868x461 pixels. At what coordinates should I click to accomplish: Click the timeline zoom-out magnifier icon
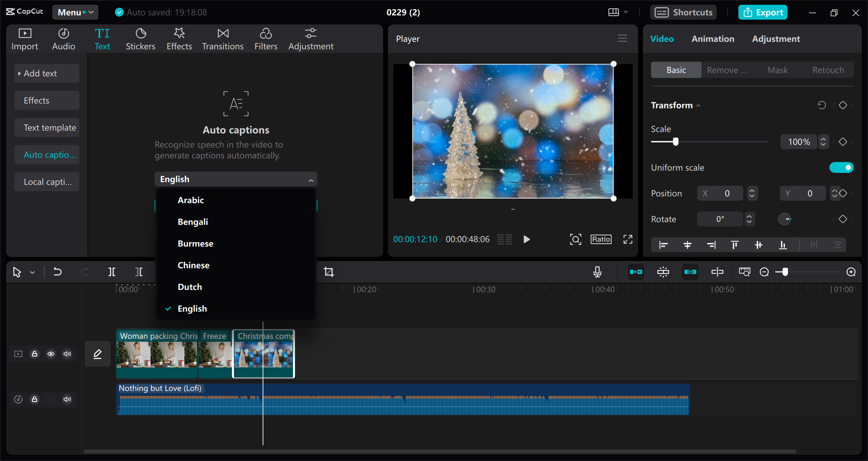764,272
